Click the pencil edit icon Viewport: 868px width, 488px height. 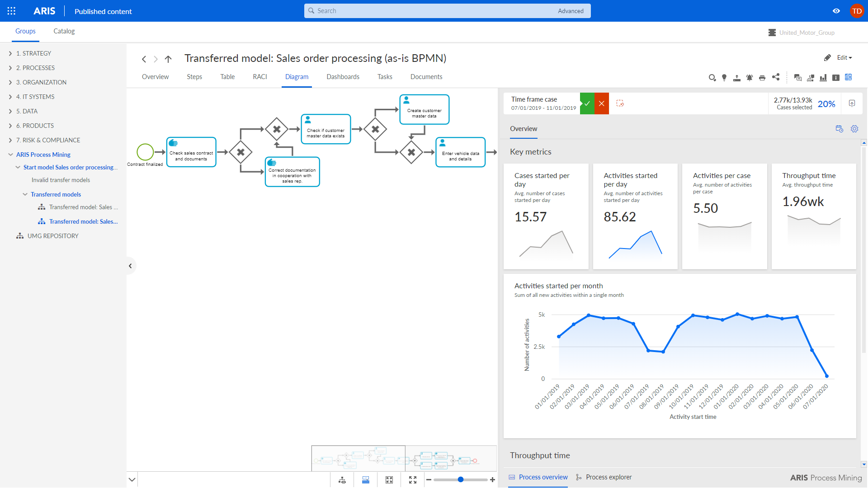827,57
